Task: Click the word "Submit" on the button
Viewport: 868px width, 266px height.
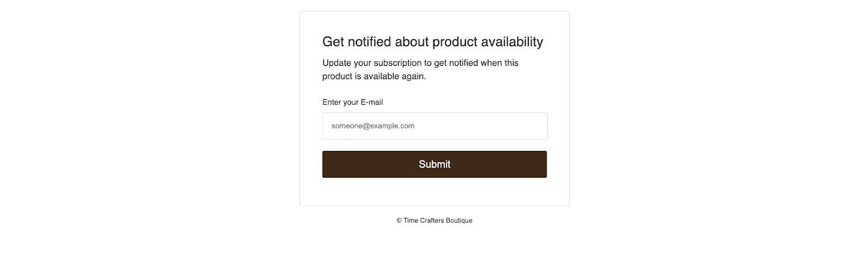Action: [434, 164]
